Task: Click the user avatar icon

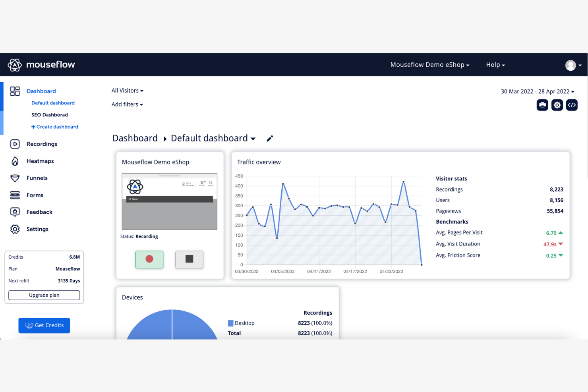Action: tap(571, 65)
